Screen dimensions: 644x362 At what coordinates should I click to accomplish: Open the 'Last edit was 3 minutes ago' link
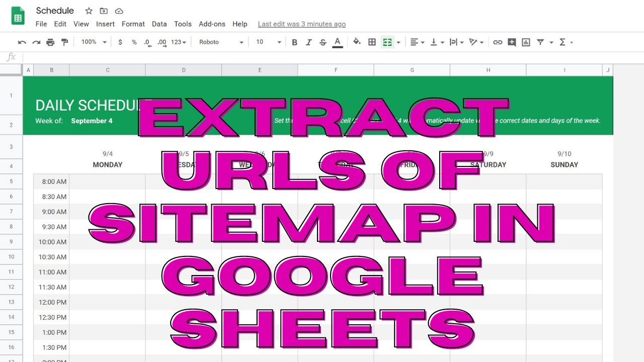point(302,24)
